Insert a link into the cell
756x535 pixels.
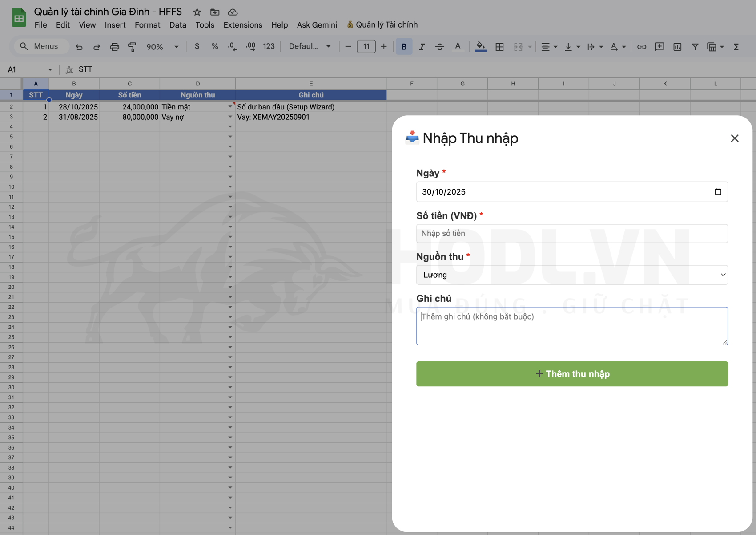[642, 46]
